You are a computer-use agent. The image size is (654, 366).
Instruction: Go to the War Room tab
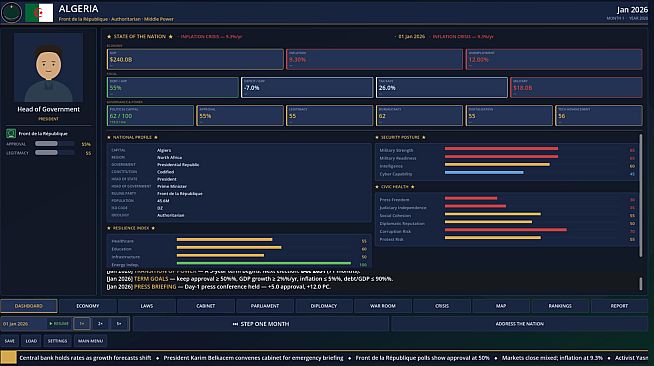click(383, 306)
